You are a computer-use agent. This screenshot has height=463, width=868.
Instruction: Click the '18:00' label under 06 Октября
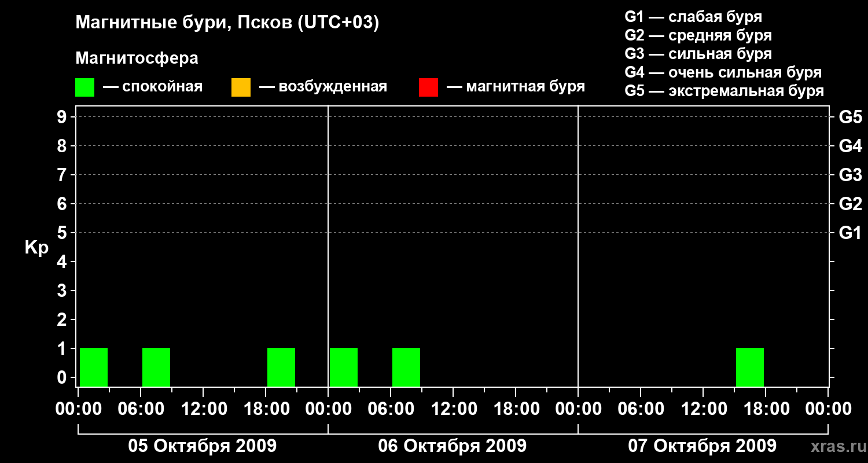pos(516,409)
